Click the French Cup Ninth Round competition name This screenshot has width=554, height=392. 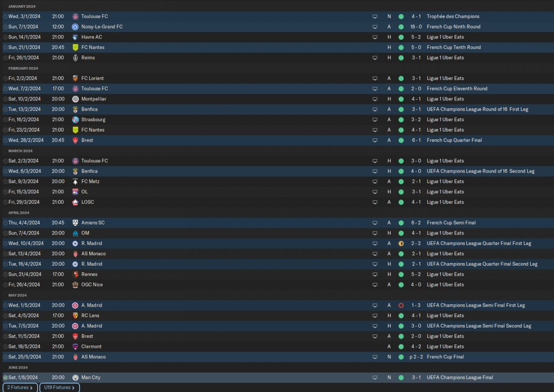click(454, 27)
